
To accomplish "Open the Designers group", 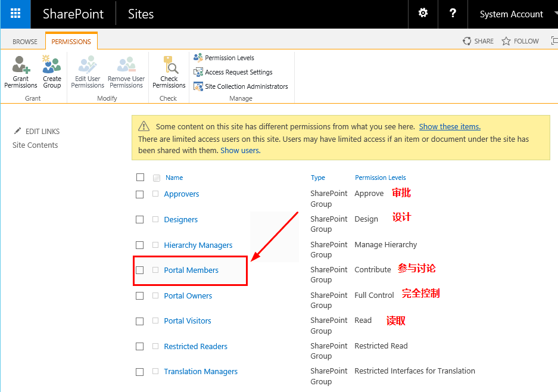I will [x=181, y=220].
